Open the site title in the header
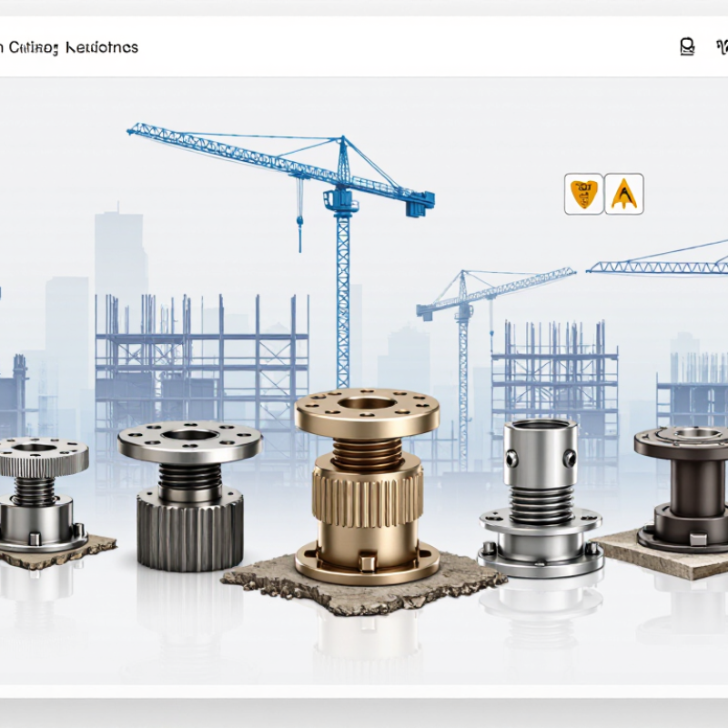728x728 pixels. coord(69,47)
